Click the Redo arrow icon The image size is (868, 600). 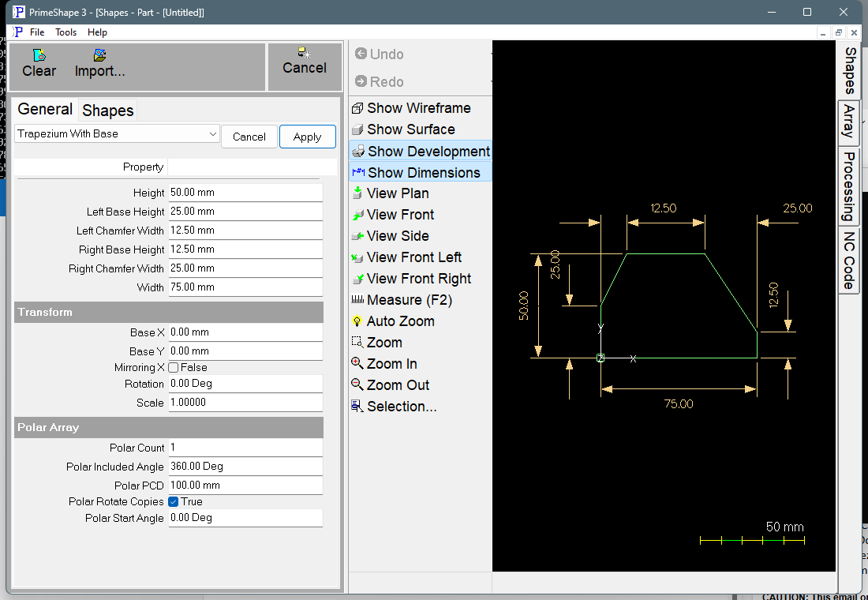click(361, 81)
